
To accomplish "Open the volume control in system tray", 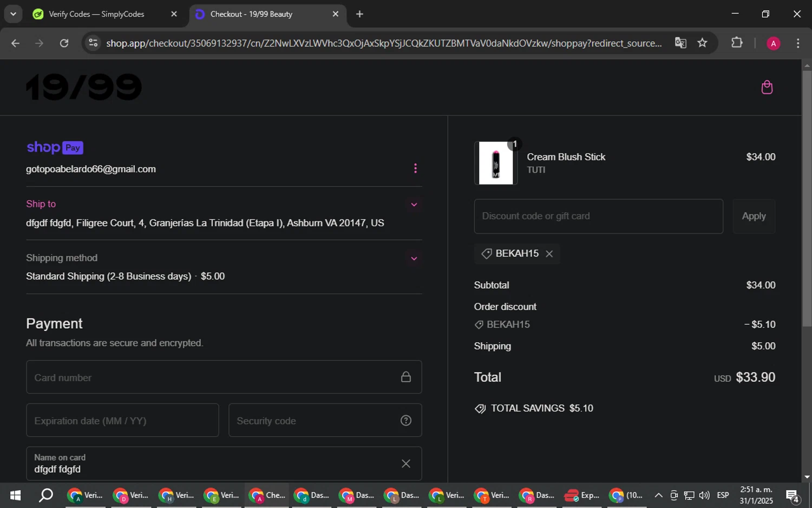I will tap(704, 495).
